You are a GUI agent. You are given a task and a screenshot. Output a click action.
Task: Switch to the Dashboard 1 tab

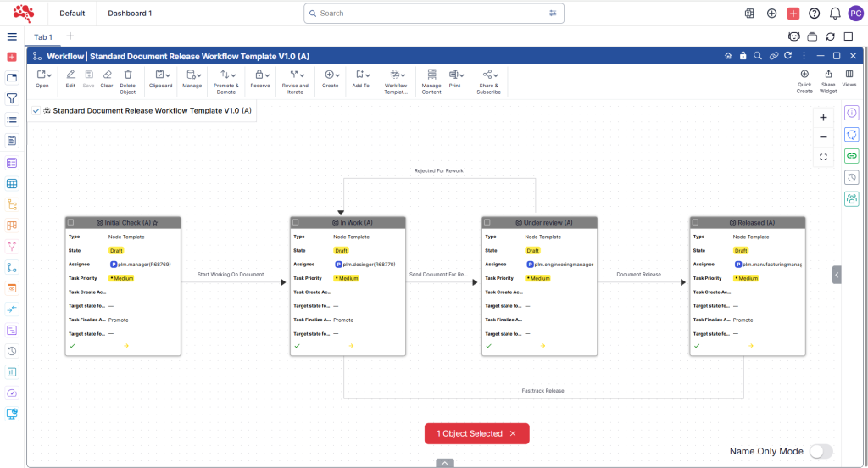point(130,14)
